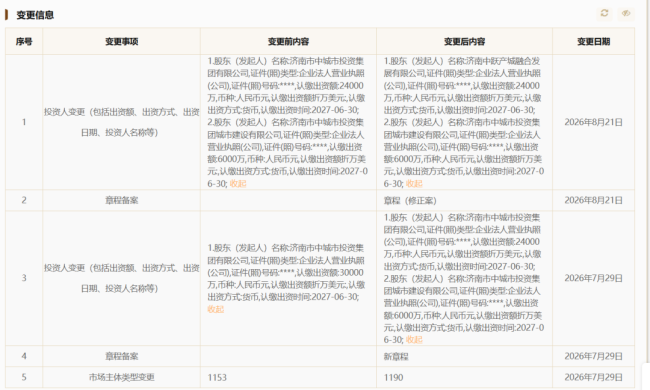The image size is (650, 390).
Task: Click the 序号 column header
Action: [24, 41]
